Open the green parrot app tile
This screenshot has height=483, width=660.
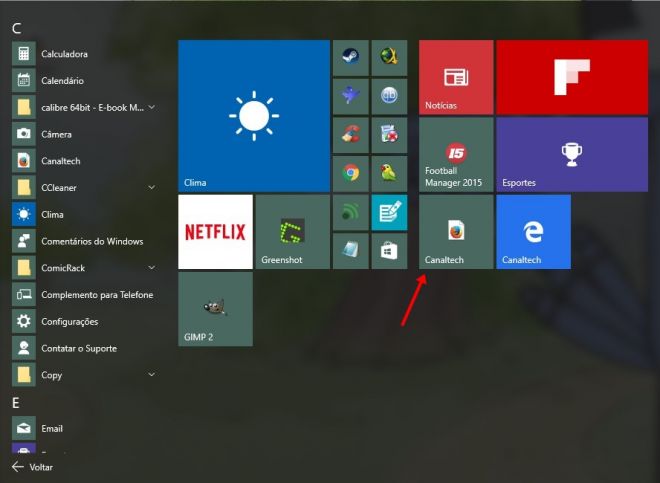click(389, 173)
